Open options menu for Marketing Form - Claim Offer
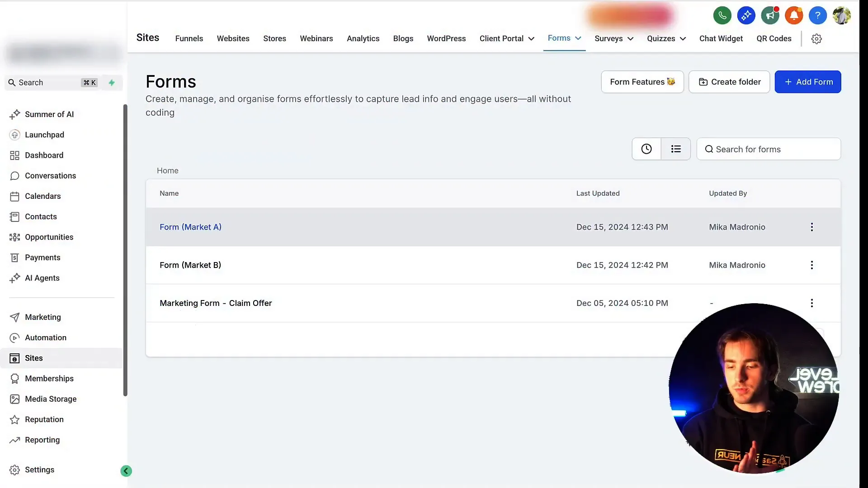 pos(811,303)
